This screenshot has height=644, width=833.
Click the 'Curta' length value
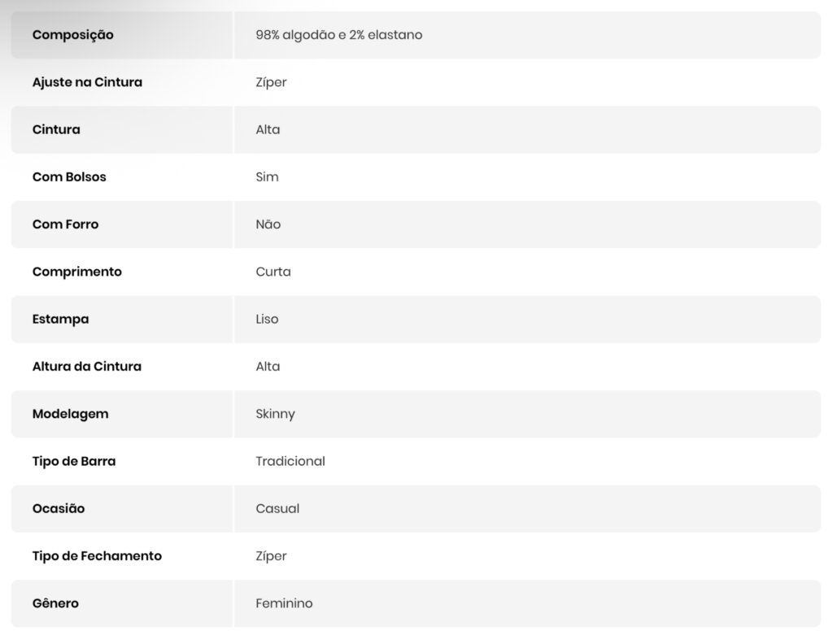click(x=273, y=272)
